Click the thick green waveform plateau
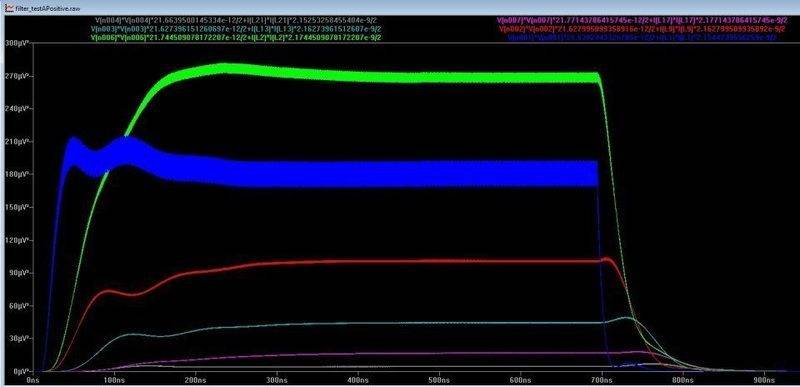The height and width of the screenshot is (387, 800). tap(408, 78)
